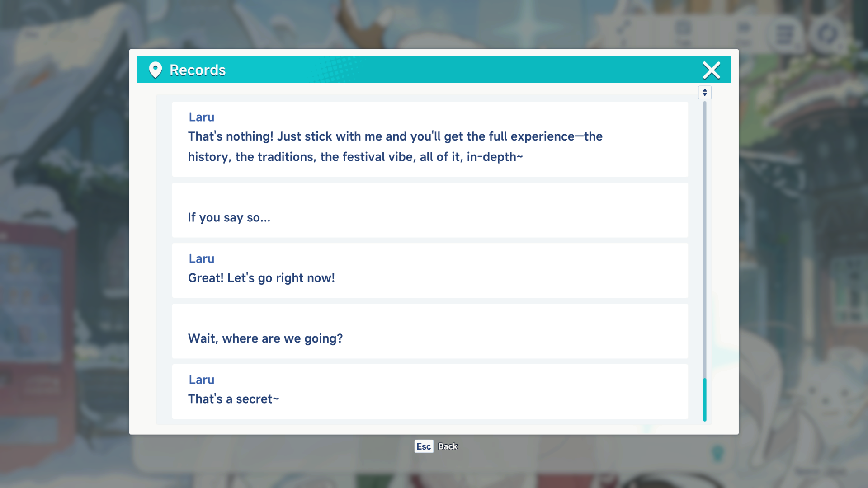The width and height of the screenshot is (868, 488).
Task: Click the Laru name above "Great! Let's go"
Action: (x=202, y=258)
